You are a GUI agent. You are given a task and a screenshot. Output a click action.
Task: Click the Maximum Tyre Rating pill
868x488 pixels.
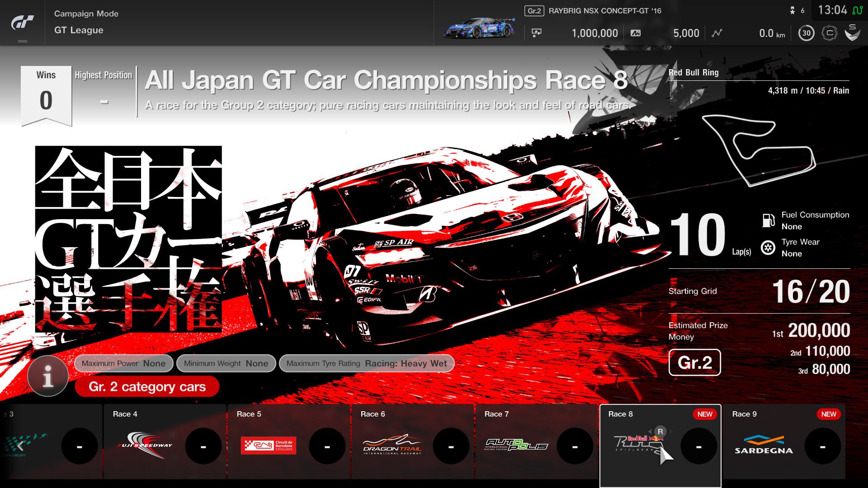[x=366, y=363]
